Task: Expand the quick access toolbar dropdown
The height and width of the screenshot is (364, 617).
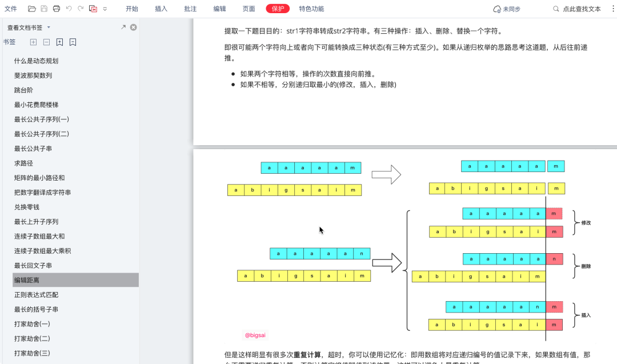Action: (x=105, y=9)
